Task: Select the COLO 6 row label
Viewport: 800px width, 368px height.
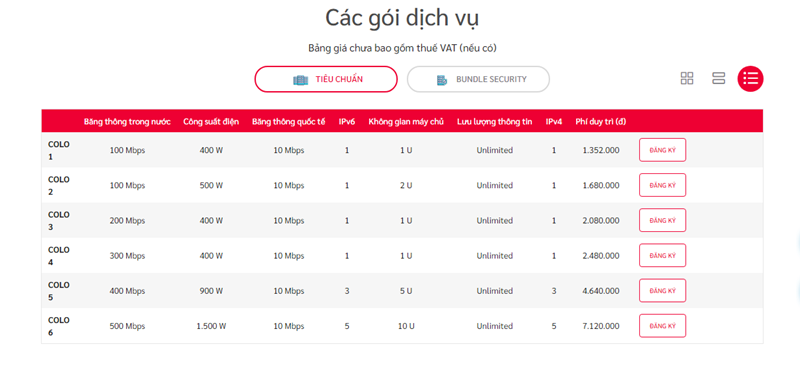Action: click(x=59, y=326)
